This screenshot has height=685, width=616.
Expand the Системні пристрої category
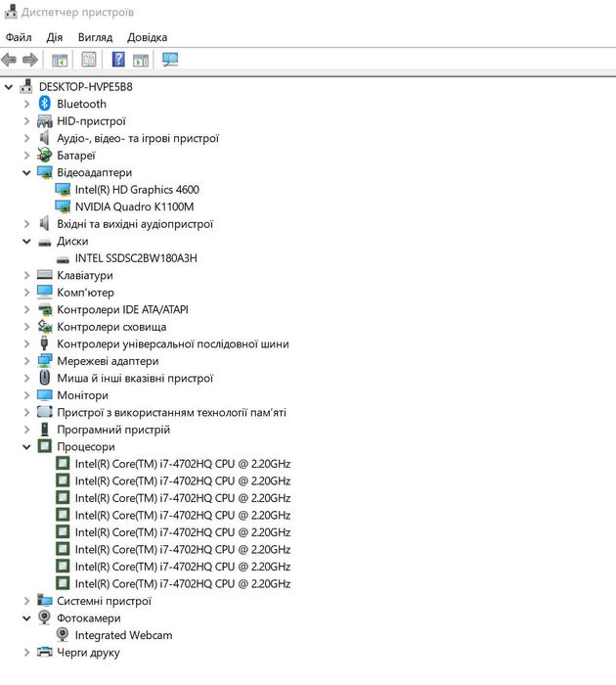tap(26, 601)
